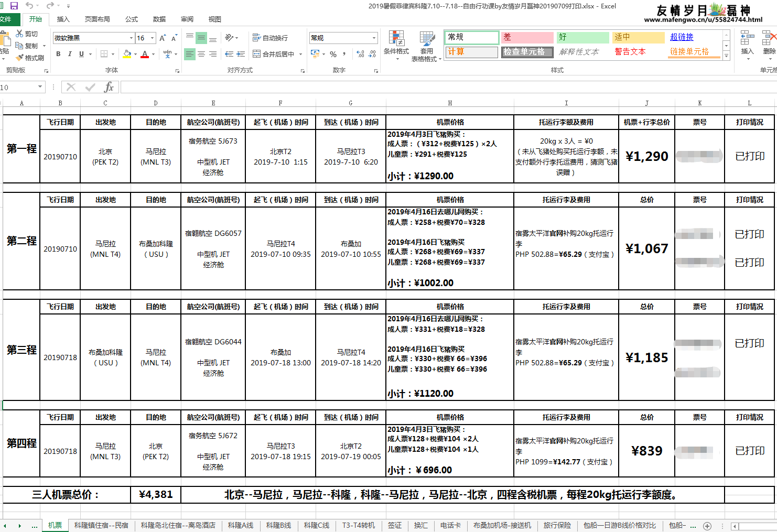Apply the 检查单元格 cell style
Image resolution: width=777 pixels, height=532 pixels.
pos(527,52)
